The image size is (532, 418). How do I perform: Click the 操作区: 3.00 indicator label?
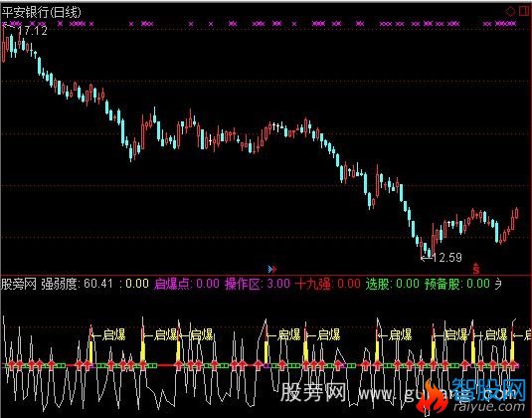coord(258,284)
